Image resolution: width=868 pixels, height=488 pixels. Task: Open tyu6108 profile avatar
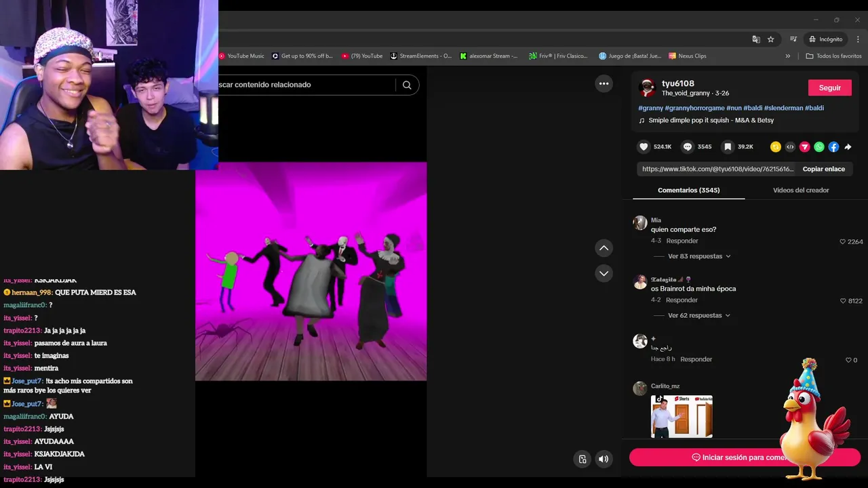click(647, 87)
